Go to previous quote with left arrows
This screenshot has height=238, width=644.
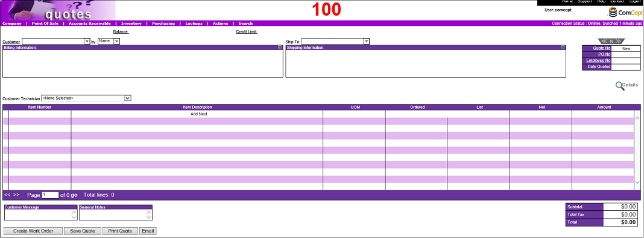(604, 40)
